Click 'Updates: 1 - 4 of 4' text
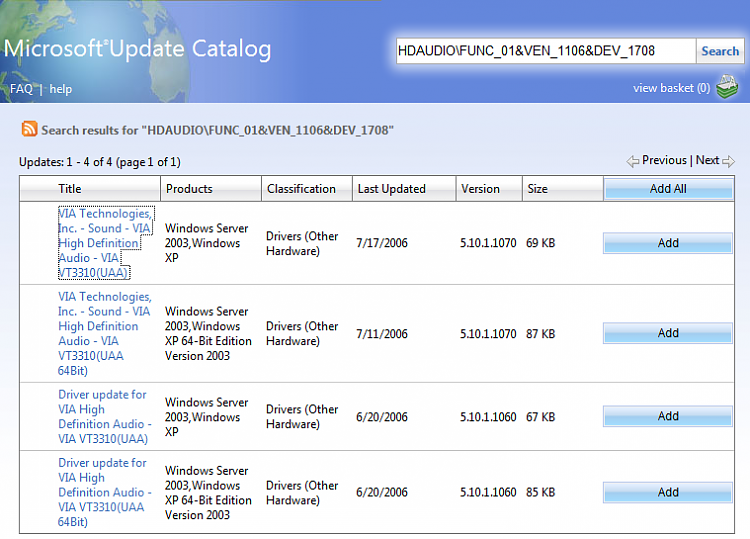Screen dimensions: 750x539 point(66,162)
